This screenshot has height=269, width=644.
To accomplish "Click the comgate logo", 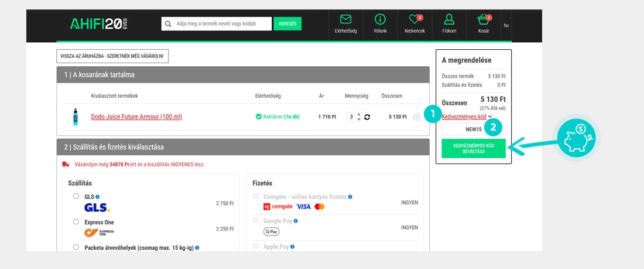I will tap(278, 206).
